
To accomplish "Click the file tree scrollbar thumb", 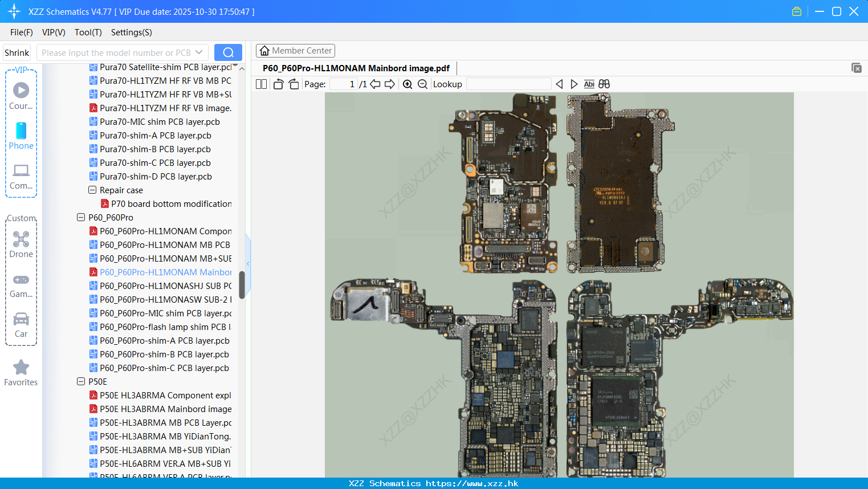I will click(x=242, y=285).
